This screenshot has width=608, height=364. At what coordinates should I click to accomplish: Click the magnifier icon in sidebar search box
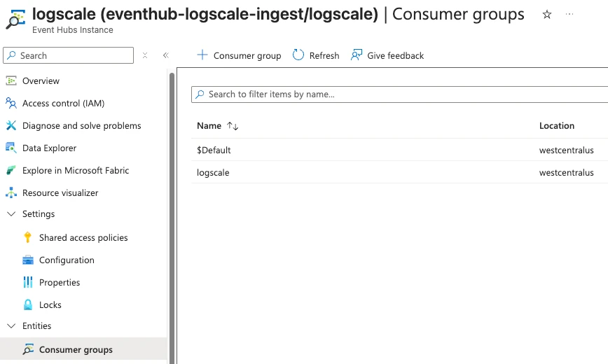[12, 55]
